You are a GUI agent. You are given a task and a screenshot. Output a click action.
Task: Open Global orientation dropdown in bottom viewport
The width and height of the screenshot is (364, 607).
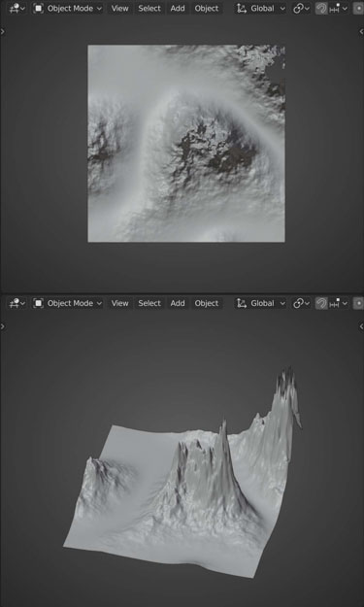tap(261, 303)
